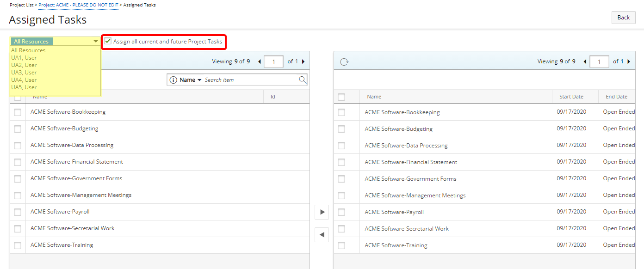Check right ACME Software-Payroll row checkbox
The width and height of the screenshot is (644, 269).
pos(341,212)
